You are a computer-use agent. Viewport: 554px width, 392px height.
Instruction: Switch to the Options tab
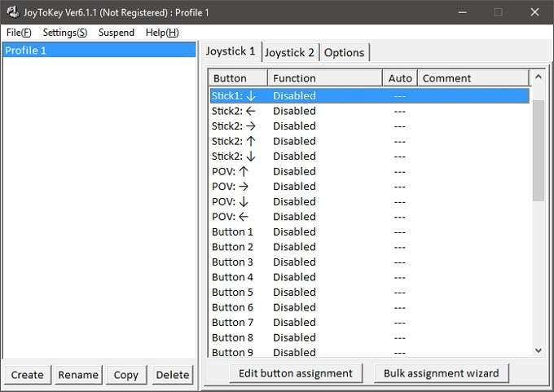pos(344,52)
